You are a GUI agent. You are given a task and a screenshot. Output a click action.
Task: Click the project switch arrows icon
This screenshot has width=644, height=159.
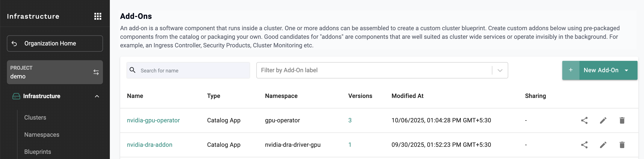coord(96,72)
